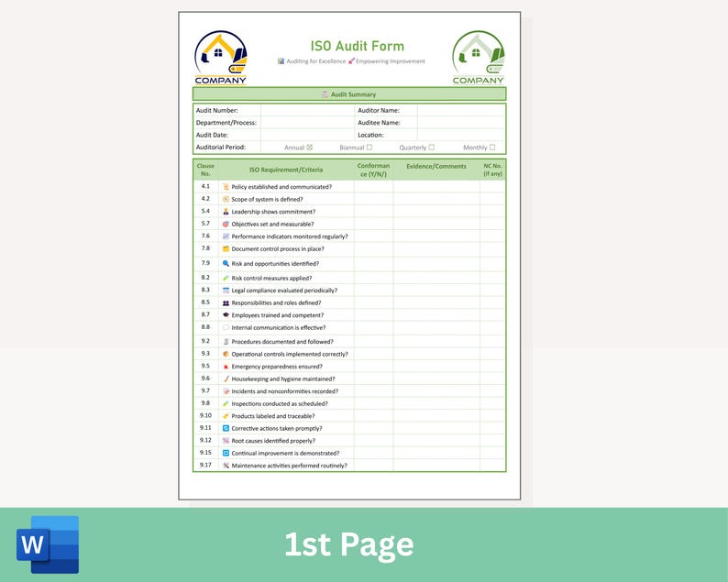728x582 pixels.
Task: Click the Audit Date input cell
Action: click(307, 135)
